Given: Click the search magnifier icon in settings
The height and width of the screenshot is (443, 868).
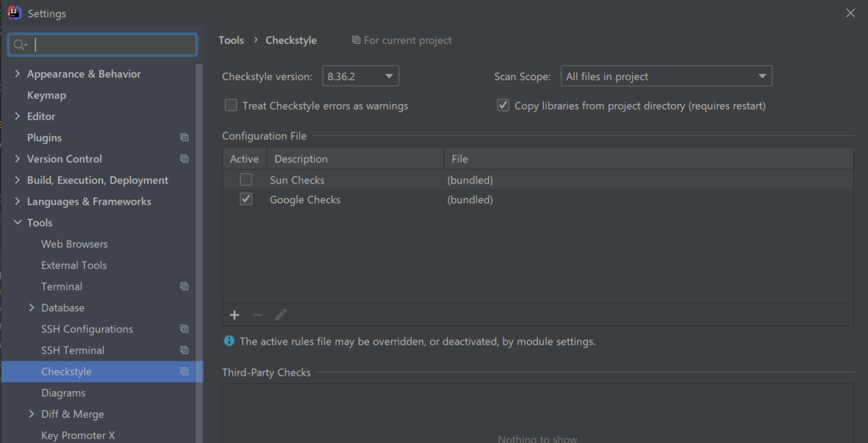Looking at the screenshot, I should click(x=20, y=45).
